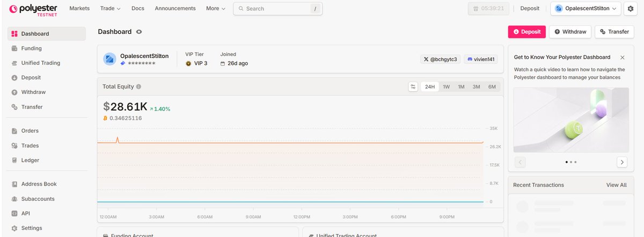Select Dashboard in the sidebar
The height and width of the screenshot is (237, 644).
tap(47, 34)
